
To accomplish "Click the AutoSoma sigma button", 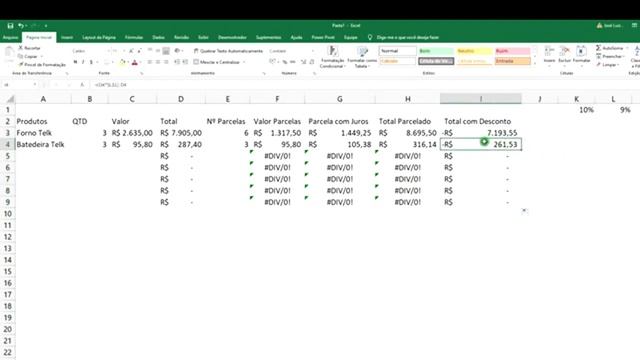I will pos(609,48).
